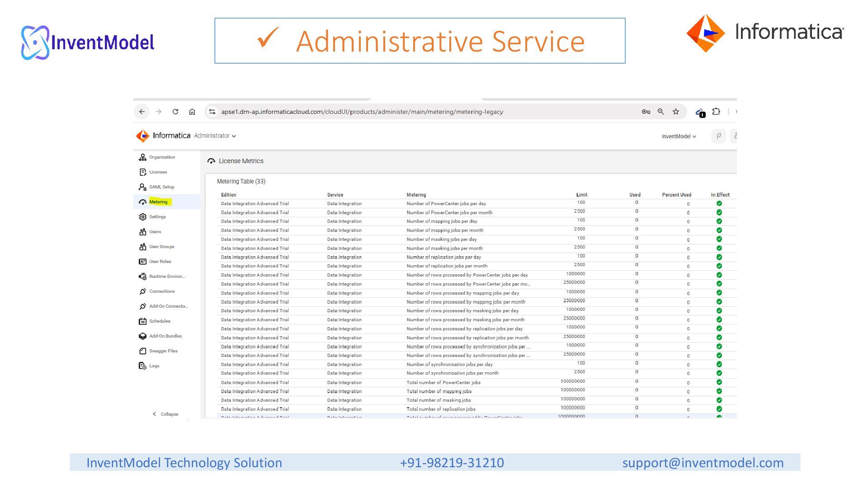Click 'Number of synchronization jobs per day'
868x488 pixels.
pos(449,364)
